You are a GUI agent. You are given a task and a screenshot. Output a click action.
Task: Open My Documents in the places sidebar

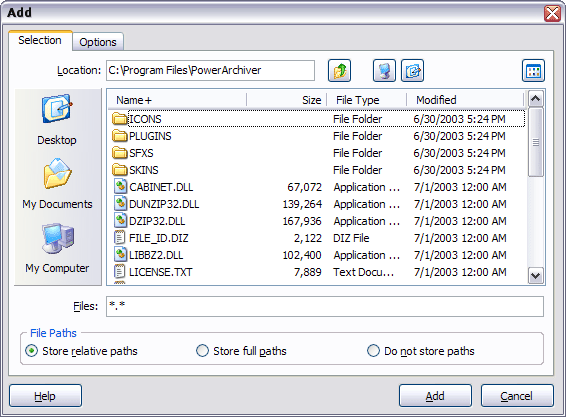57,184
